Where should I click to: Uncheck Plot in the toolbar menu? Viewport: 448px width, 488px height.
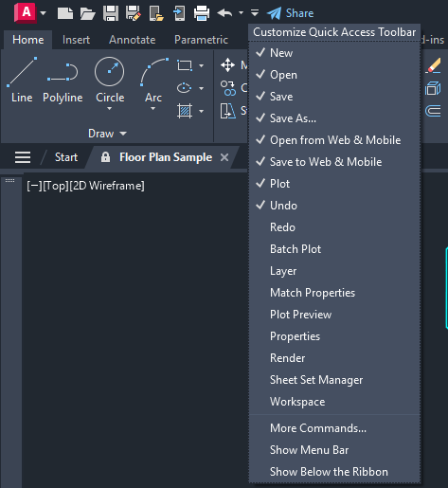[334, 184]
